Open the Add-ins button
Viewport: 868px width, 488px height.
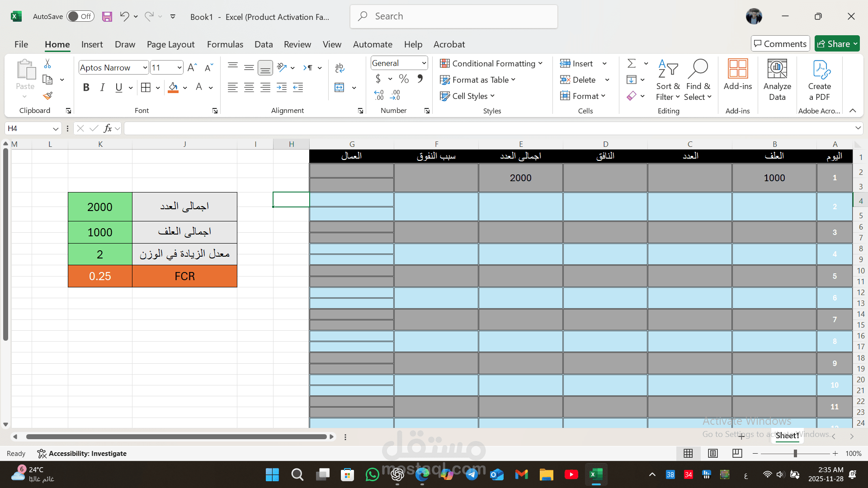point(738,75)
